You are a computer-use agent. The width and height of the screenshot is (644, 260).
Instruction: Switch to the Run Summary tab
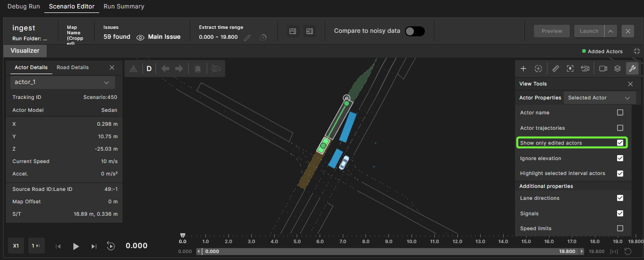click(124, 6)
